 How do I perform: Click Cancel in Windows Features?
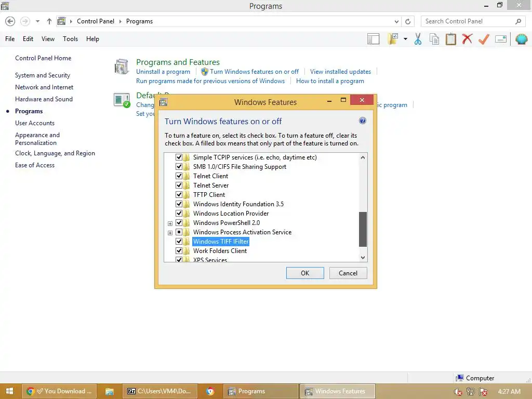click(x=348, y=273)
